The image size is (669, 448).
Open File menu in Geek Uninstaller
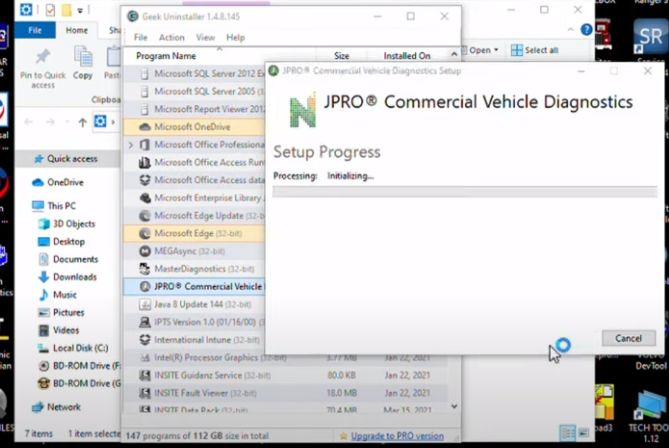point(140,38)
